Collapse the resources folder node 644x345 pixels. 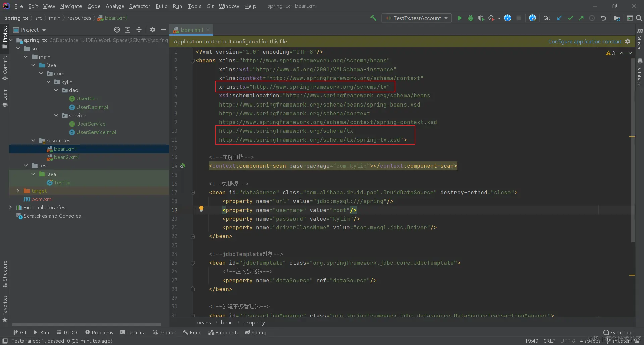click(x=33, y=141)
